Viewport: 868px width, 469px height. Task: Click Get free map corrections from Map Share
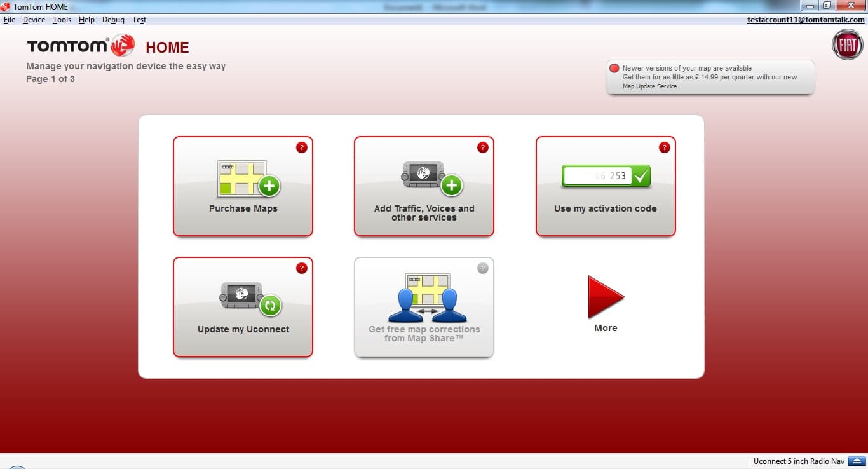click(x=424, y=307)
